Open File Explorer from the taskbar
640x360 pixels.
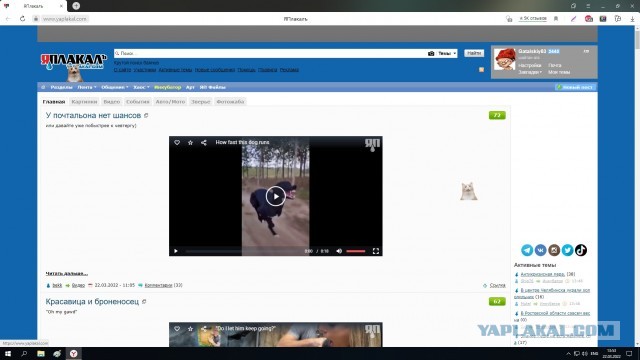tap(40, 353)
